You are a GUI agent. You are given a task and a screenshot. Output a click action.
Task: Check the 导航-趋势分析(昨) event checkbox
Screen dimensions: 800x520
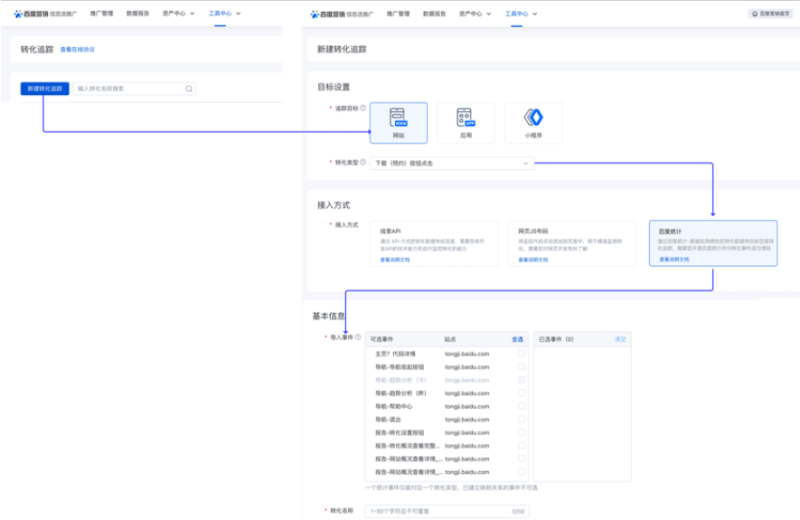tap(521, 393)
